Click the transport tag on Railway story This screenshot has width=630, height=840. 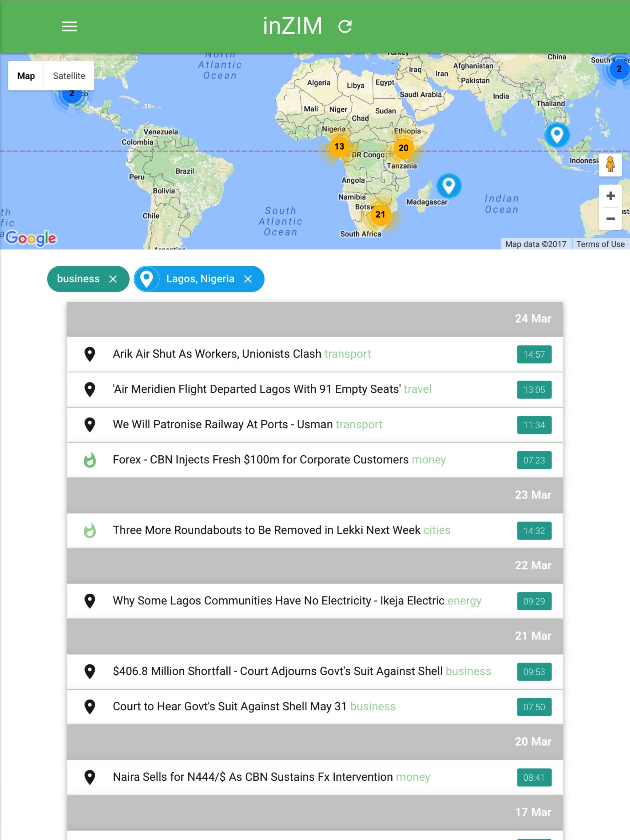click(359, 425)
